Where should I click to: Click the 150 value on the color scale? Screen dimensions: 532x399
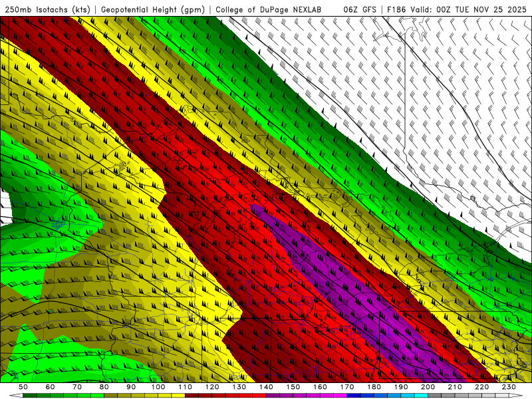(293, 387)
